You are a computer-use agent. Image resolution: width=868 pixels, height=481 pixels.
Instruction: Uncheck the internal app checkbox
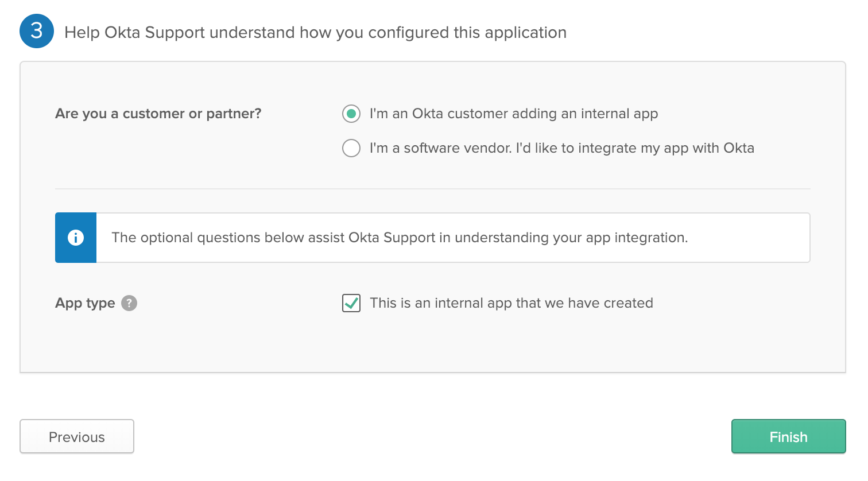[x=351, y=303]
